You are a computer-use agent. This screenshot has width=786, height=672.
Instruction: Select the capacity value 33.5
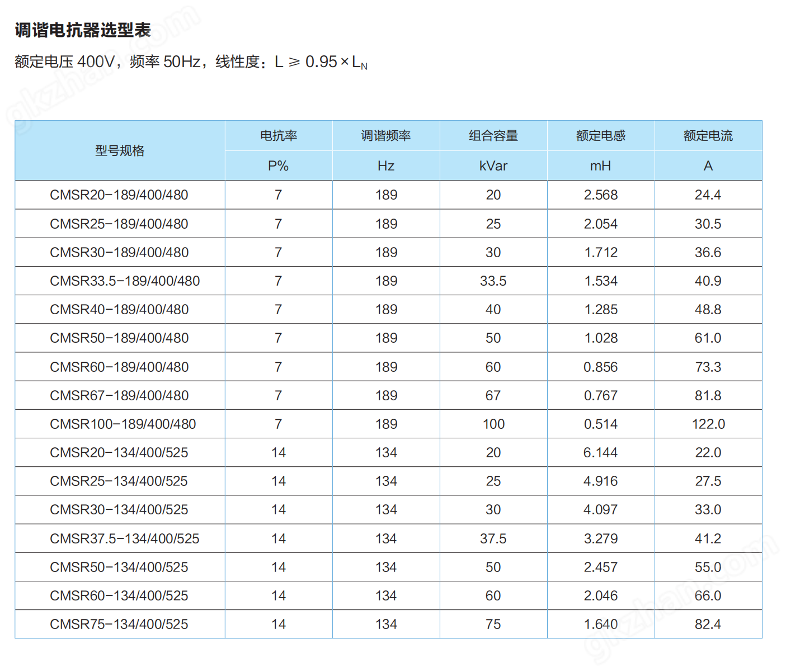tap(493, 281)
